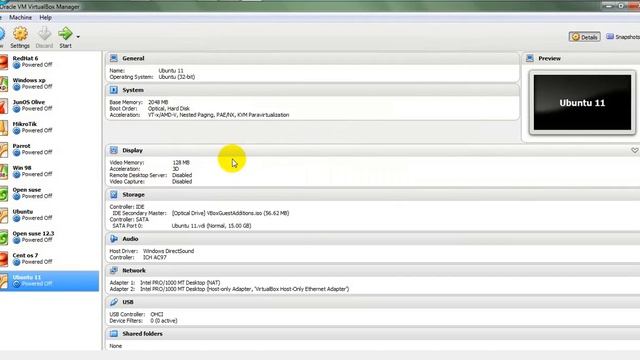Click the OHCI USB controller value
This screenshot has width=640, height=360.
point(157,314)
